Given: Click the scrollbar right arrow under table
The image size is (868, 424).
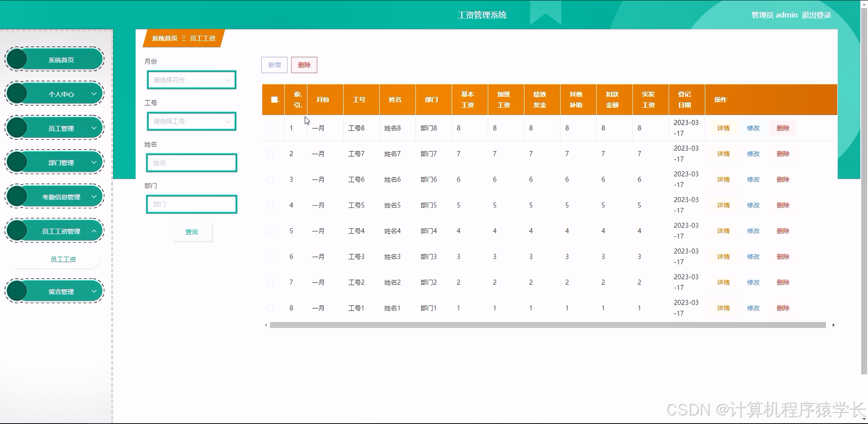Looking at the screenshot, I should click(x=833, y=325).
